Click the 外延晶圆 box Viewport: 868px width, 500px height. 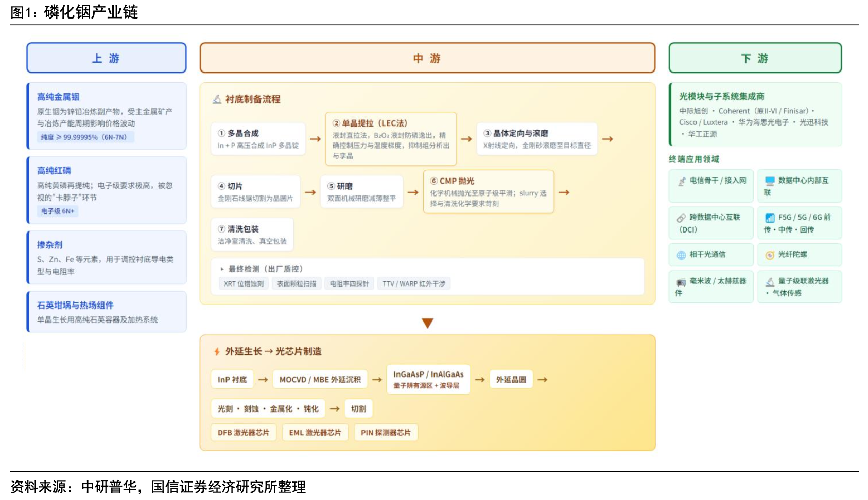coord(511,380)
